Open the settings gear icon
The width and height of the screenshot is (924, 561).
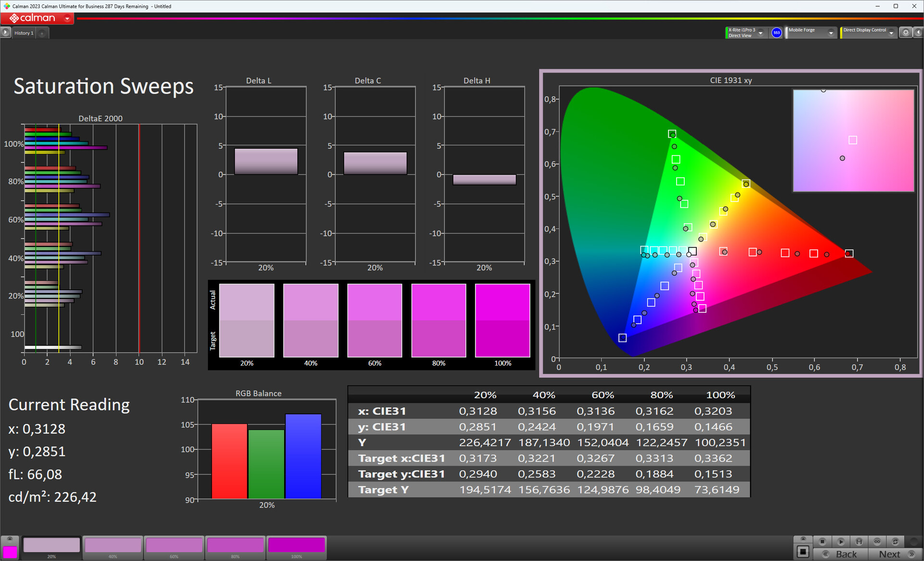[x=906, y=33]
